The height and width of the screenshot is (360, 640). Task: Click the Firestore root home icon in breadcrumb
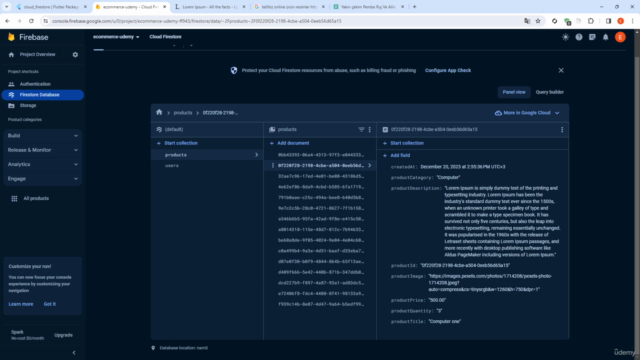coord(159,112)
